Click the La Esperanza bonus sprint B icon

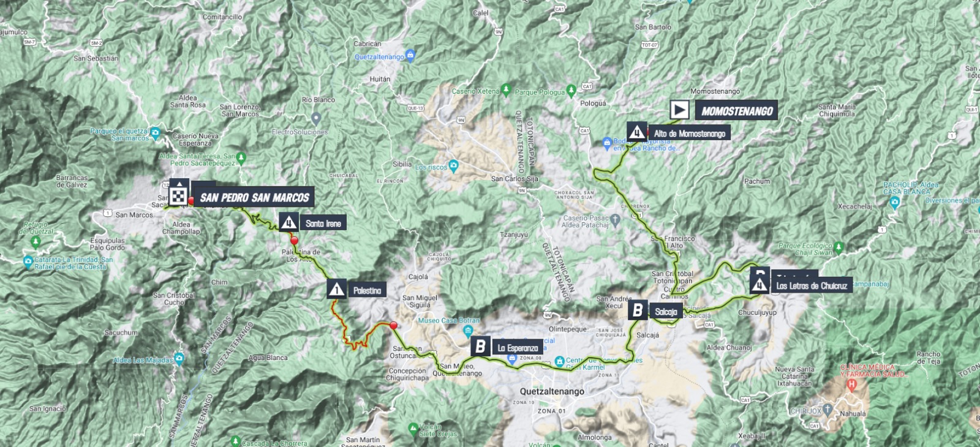[x=480, y=347]
